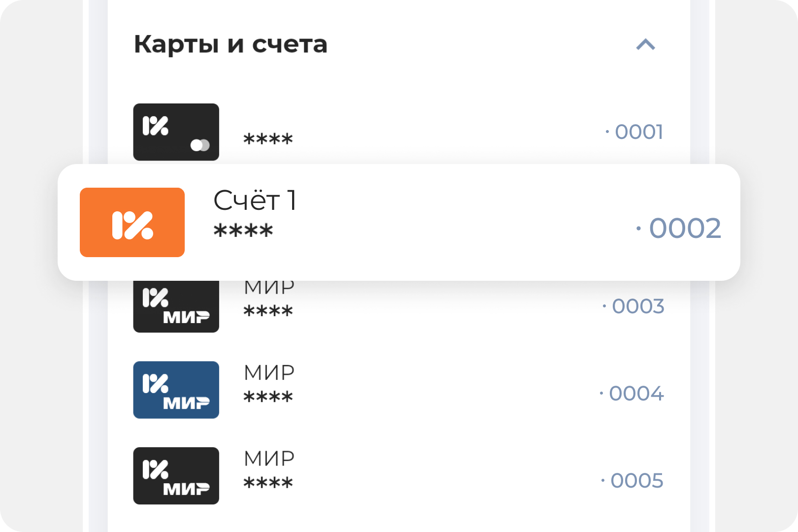The height and width of the screenshot is (532, 798).
Task: Click card number ending 0001
Action: (x=634, y=132)
